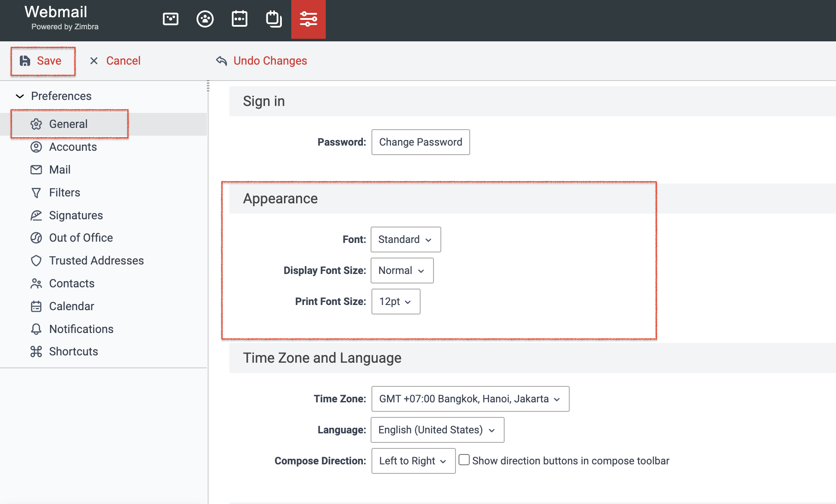Open Shortcuts preferences
The image size is (836, 504).
click(x=103, y=352)
